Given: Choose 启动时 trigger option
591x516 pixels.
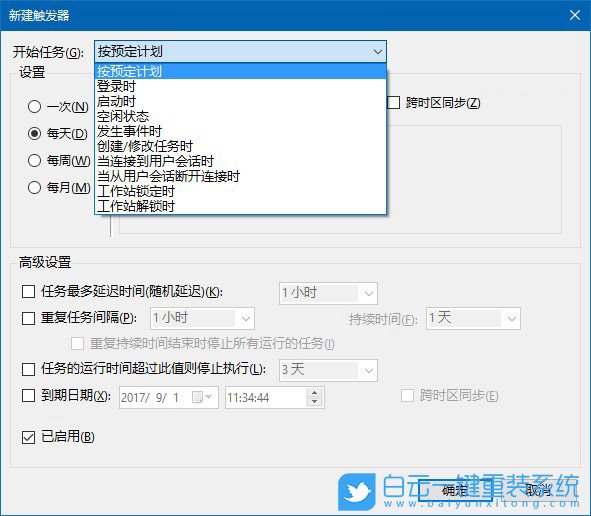Looking at the screenshot, I should click(x=240, y=101).
